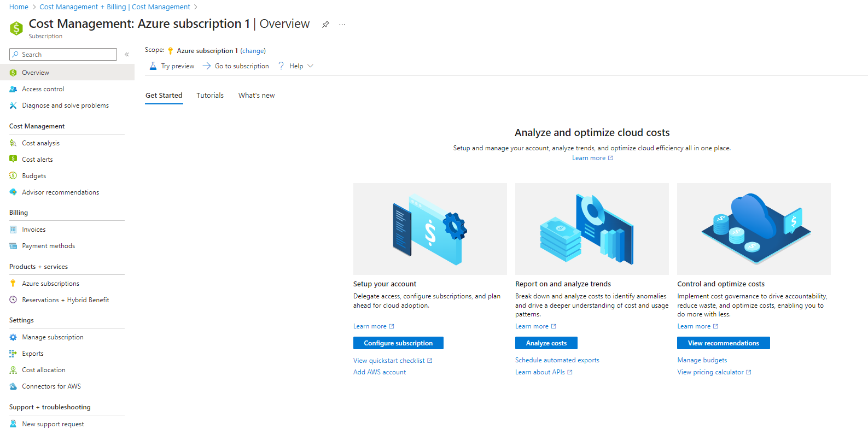This screenshot has height=429, width=868.
Task: Click Manage budgets link
Action: pyautogui.click(x=702, y=360)
